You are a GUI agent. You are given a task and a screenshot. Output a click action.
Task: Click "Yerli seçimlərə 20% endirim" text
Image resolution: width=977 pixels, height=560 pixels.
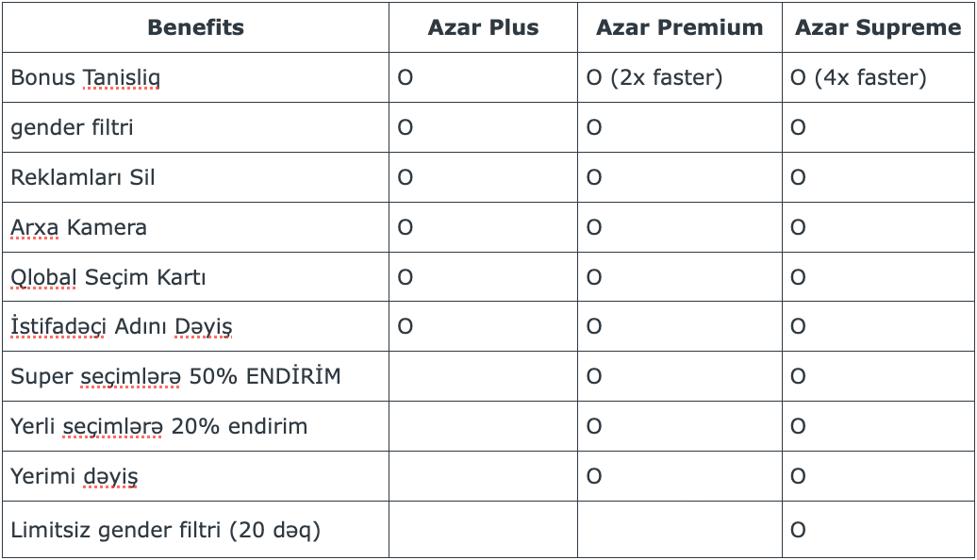(159, 427)
